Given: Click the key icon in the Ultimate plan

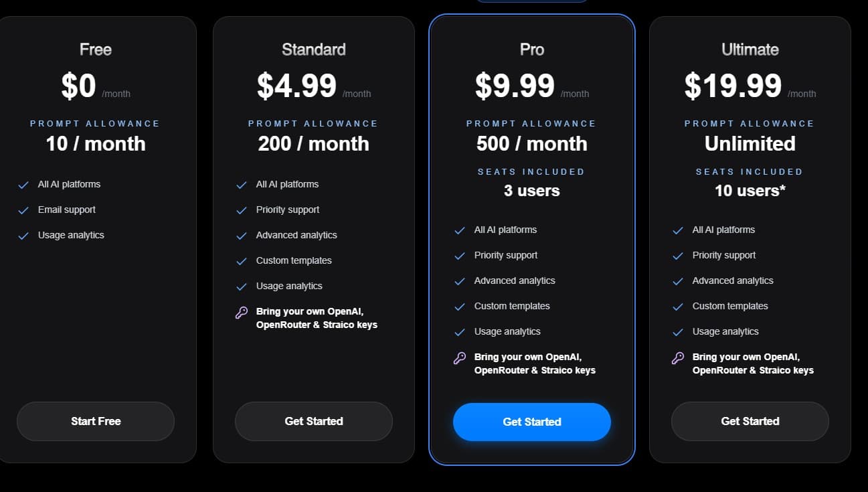Looking at the screenshot, I should 678,358.
